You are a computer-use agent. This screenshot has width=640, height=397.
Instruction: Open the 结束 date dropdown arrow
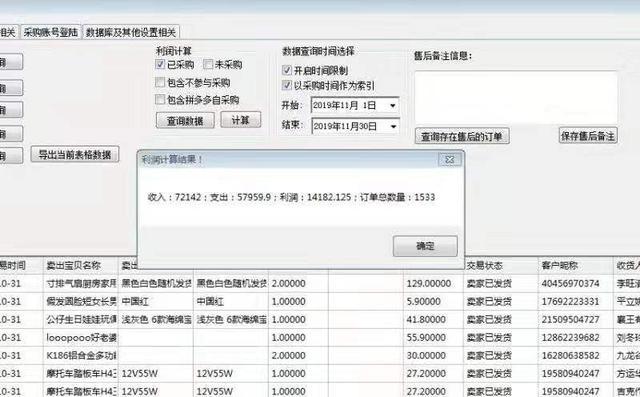click(393, 126)
